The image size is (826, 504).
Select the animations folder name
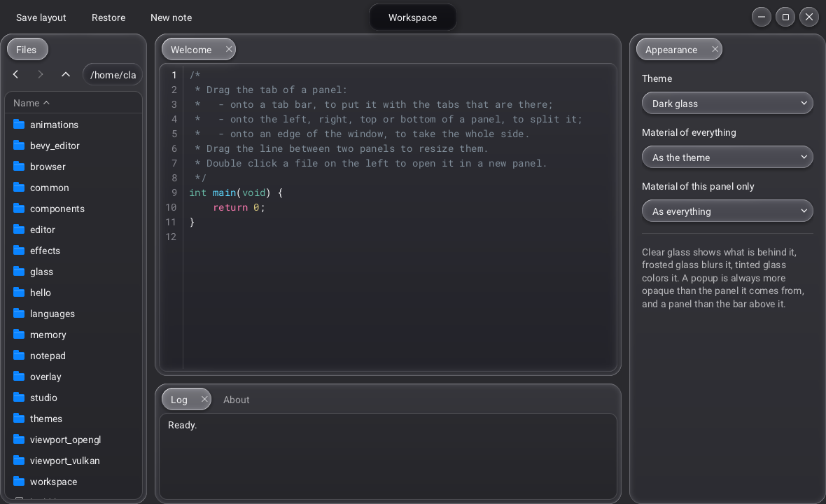pyautogui.click(x=55, y=125)
